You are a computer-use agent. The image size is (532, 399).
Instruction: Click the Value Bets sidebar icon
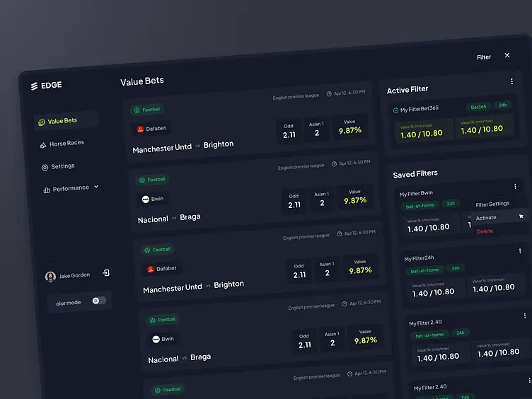[42, 122]
